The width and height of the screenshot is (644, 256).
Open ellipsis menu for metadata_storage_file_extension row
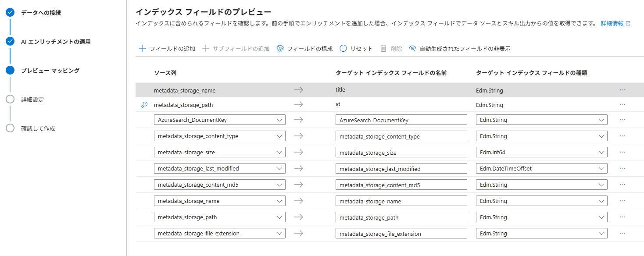coord(623,234)
